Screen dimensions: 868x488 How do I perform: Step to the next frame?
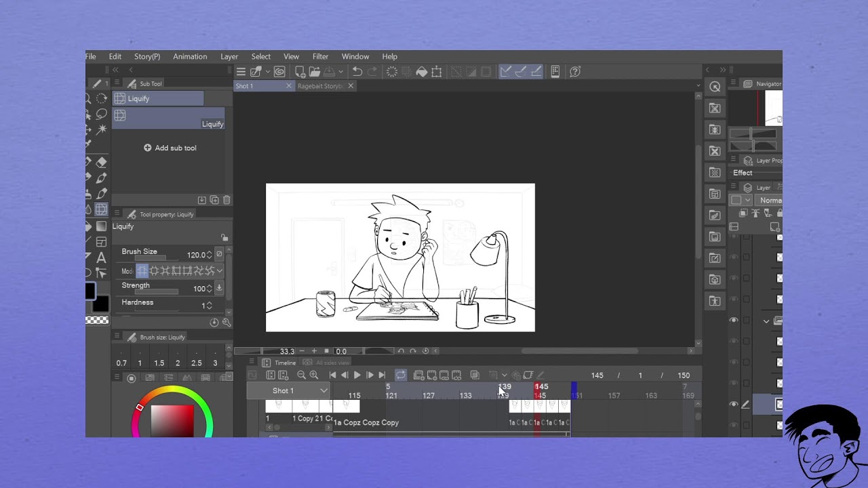pos(370,375)
